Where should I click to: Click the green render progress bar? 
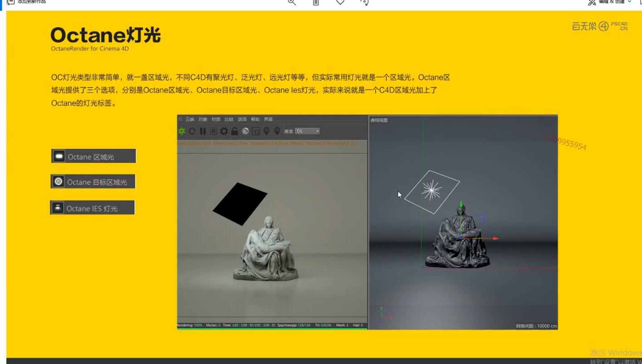[x=272, y=329]
